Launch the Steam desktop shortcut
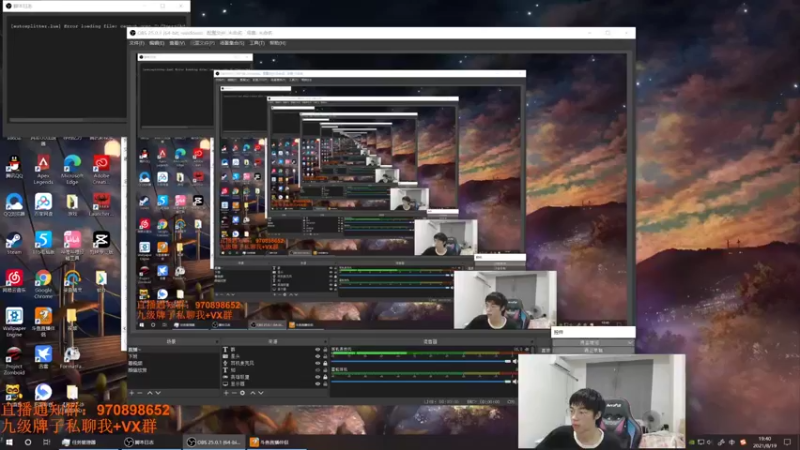800x450 pixels. coord(14,243)
